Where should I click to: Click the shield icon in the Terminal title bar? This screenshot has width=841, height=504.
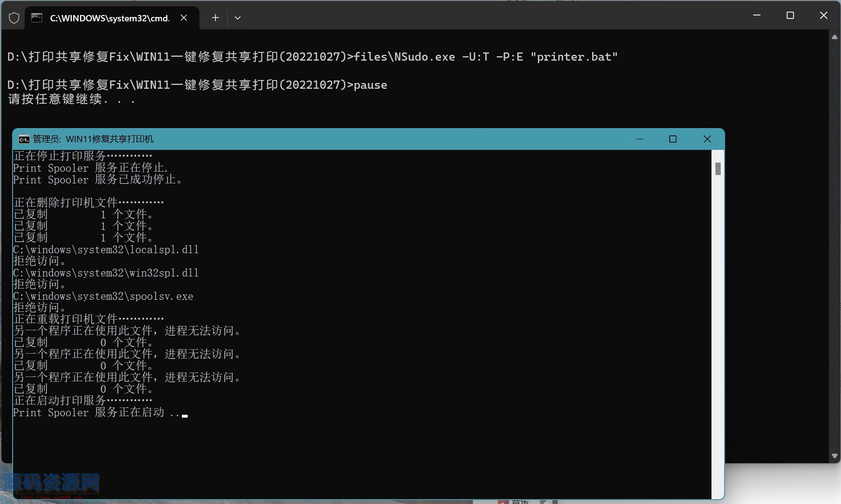(14, 17)
